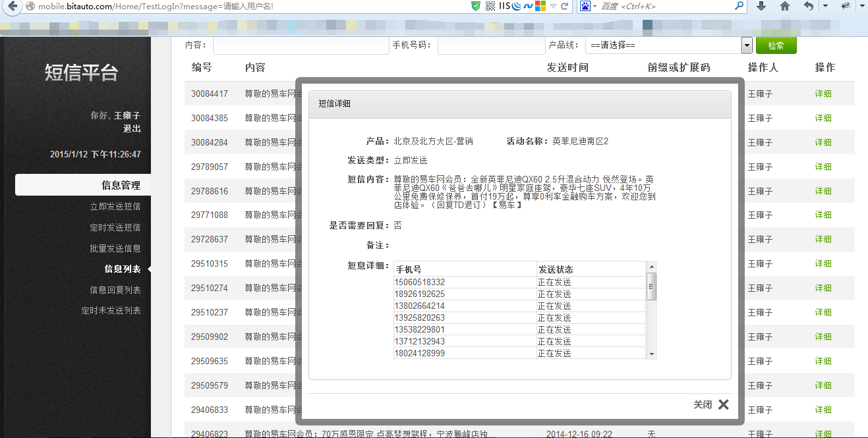This screenshot has width=868, height=438.
Task: Click the QR code icon in address bar
Action: pos(490,6)
